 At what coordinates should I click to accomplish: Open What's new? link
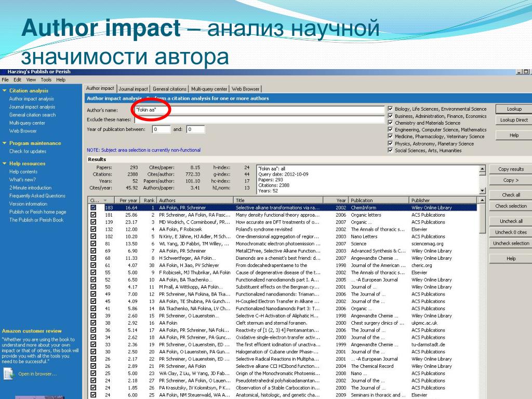click(x=22, y=179)
